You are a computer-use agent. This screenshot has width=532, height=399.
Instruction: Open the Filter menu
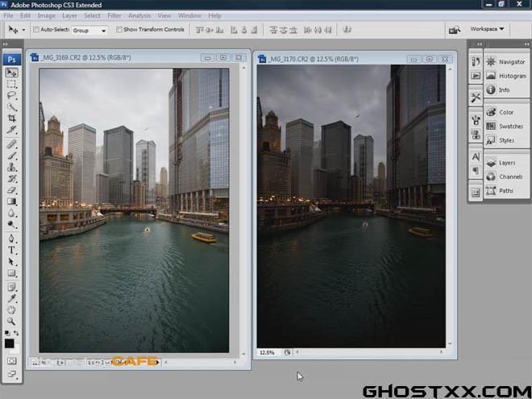(114, 15)
